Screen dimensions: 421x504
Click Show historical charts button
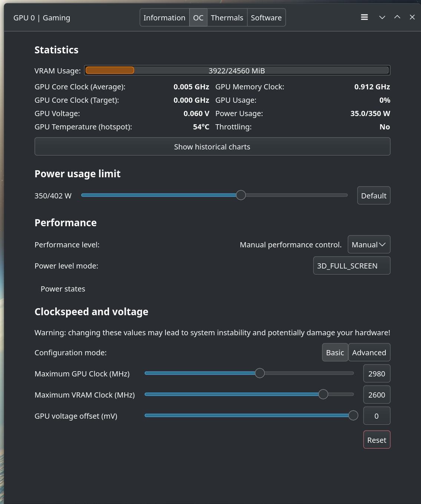click(x=212, y=147)
